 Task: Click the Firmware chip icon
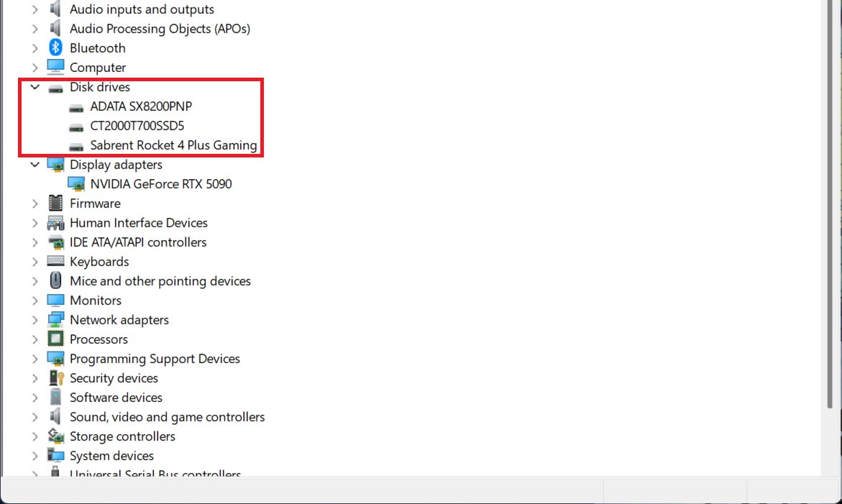[x=55, y=203]
